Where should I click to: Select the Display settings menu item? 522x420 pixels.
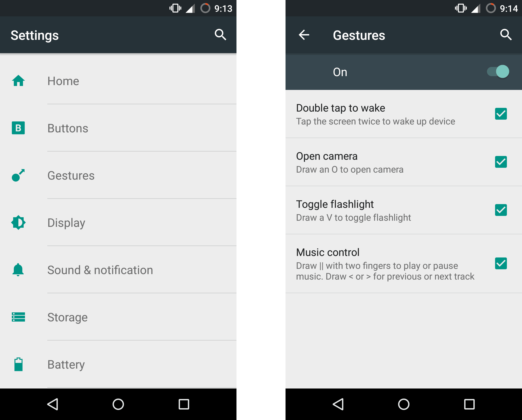(118, 222)
